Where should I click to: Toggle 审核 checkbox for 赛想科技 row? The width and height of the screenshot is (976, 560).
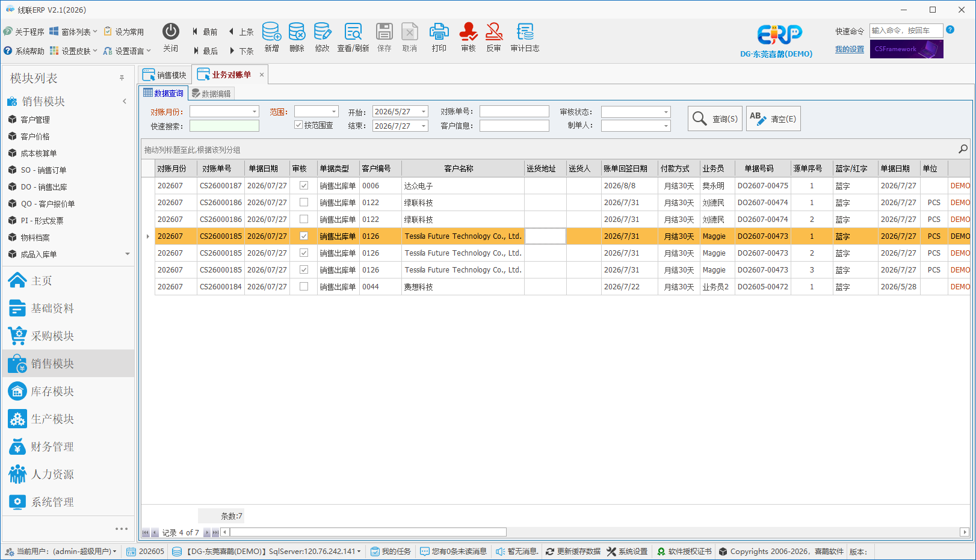pos(304,286)
